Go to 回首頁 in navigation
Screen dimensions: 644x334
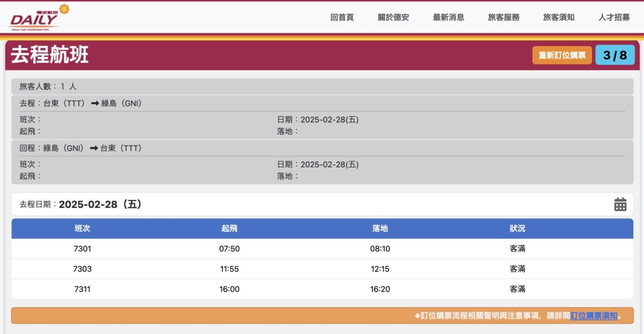[x=342, y=17]
